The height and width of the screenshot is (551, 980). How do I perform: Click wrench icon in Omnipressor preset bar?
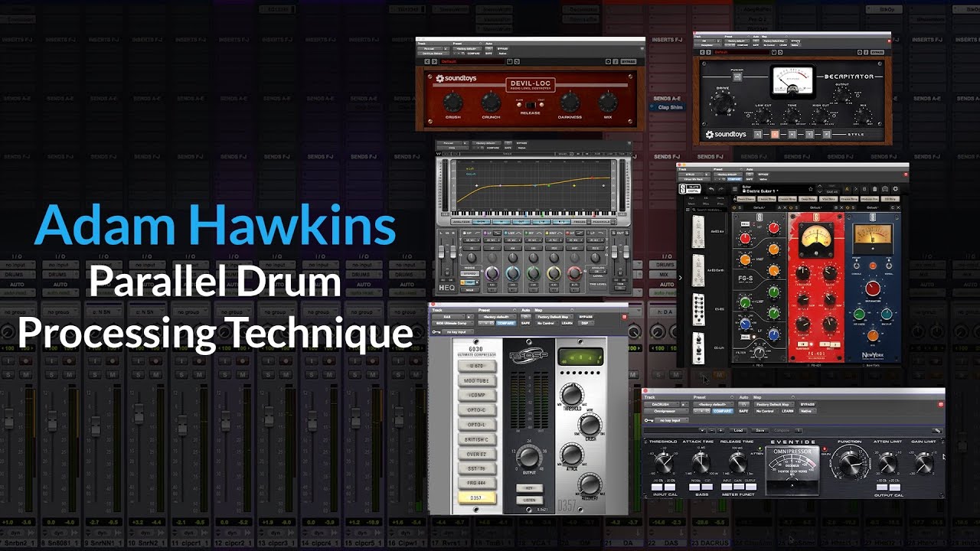click(937, 430)
